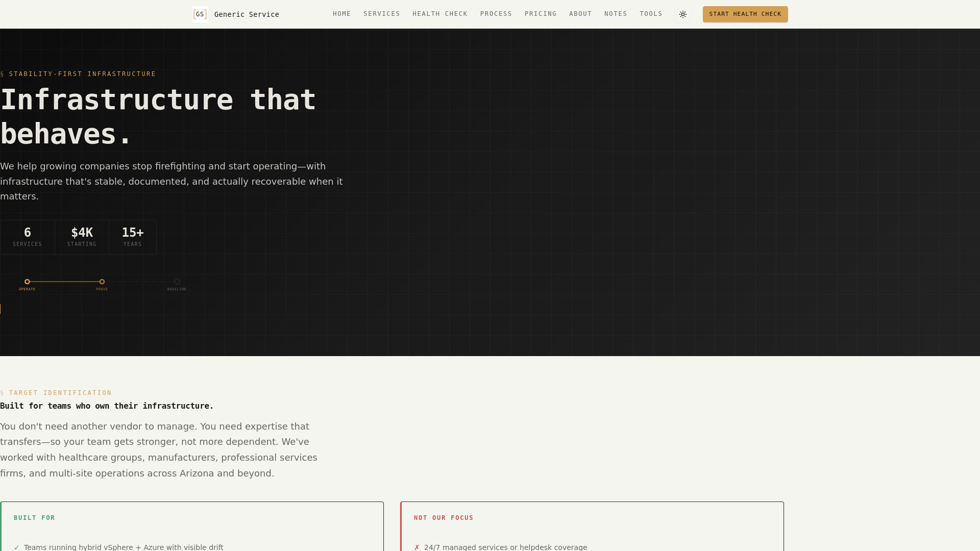Screen dimensions: 980x551
Task: Click the GS logo icon
Action: point(200,14)
